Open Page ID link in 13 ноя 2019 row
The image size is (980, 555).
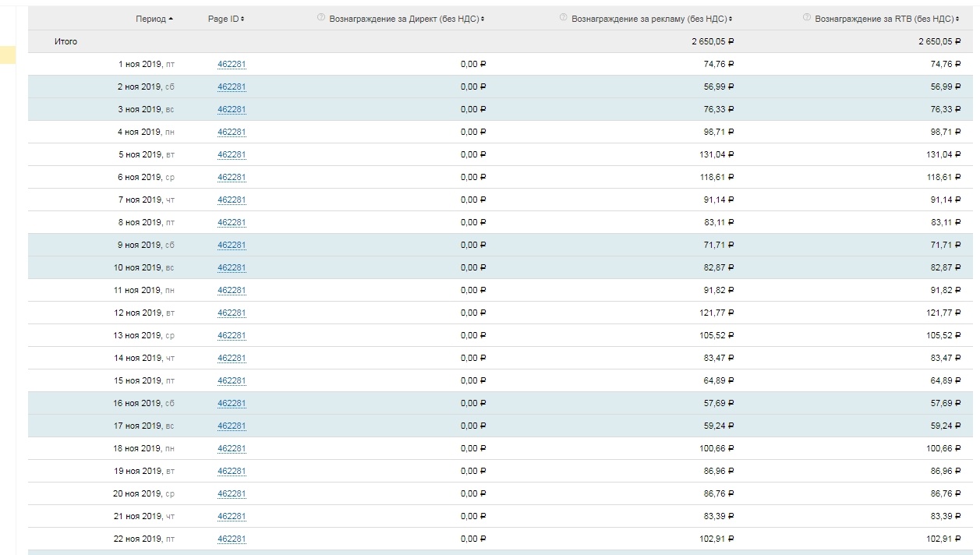232,336
